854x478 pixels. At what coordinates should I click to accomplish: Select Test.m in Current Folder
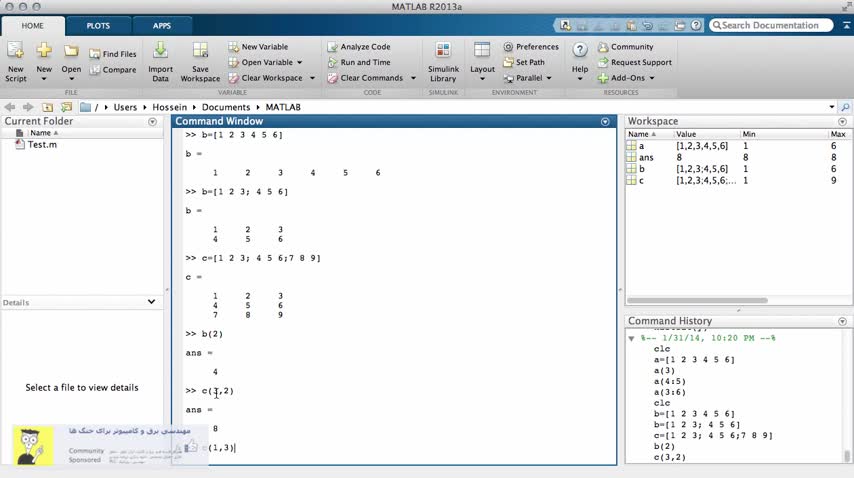click(42, 145)
